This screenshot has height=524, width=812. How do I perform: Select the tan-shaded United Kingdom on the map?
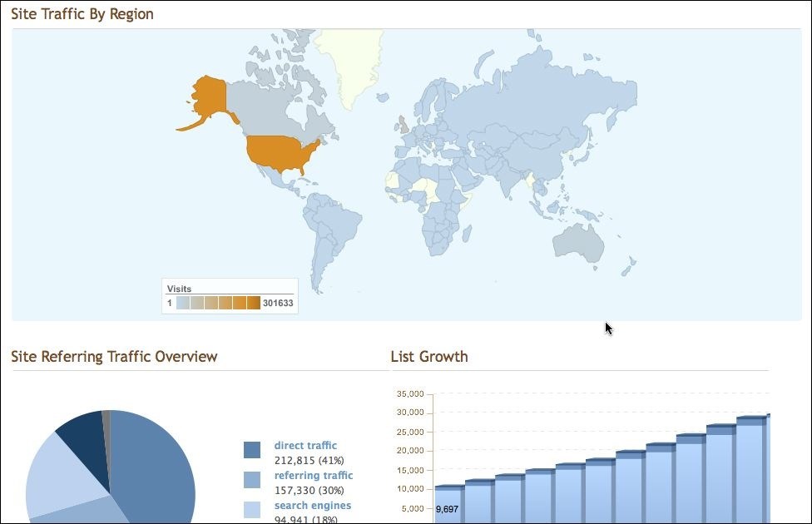pos(404,124)
